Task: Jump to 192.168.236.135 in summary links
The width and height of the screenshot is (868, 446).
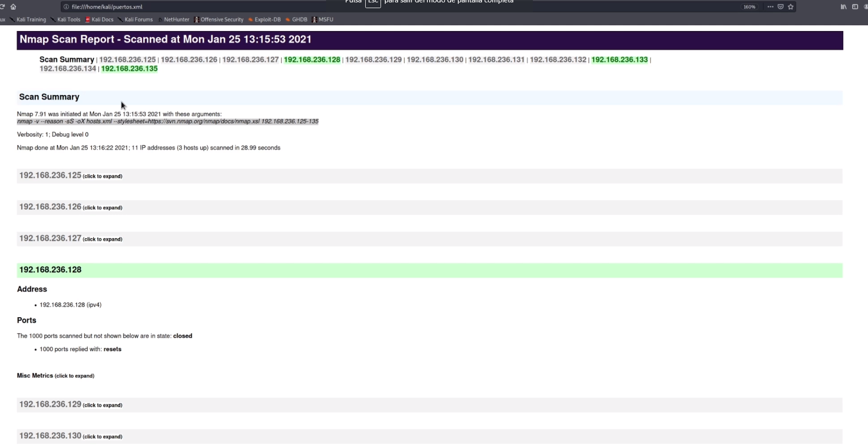Action: coord(129,69)
